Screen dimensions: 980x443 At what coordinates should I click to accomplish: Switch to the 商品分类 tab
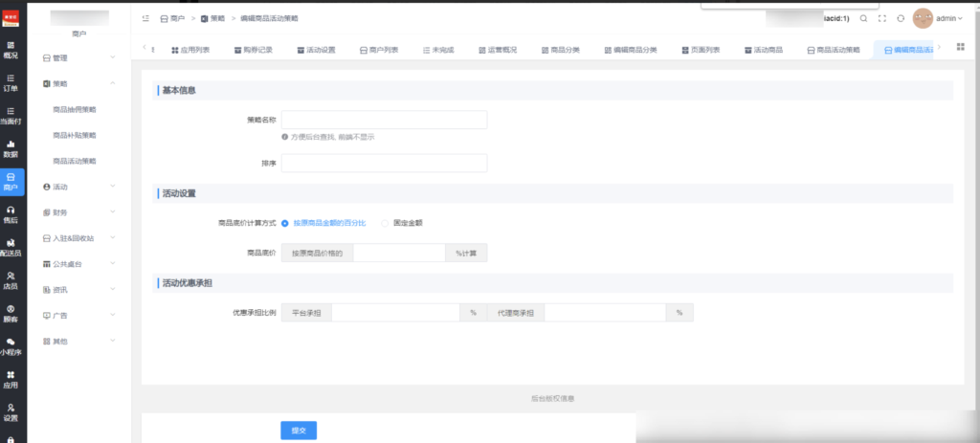point(561,50)
